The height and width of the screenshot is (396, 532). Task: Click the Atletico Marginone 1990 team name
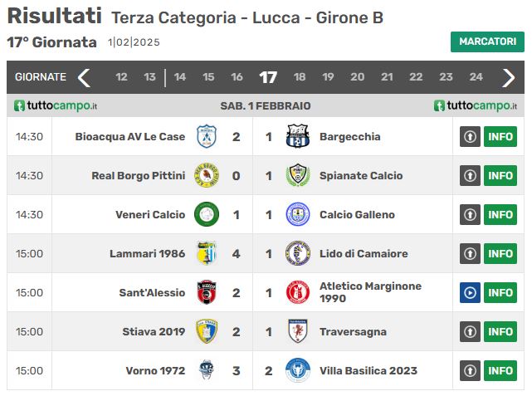370,292
